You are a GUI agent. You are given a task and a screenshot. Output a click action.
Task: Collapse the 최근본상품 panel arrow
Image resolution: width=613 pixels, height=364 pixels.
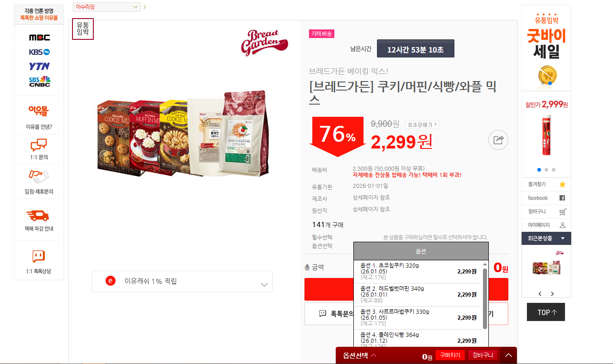[563, 239]
